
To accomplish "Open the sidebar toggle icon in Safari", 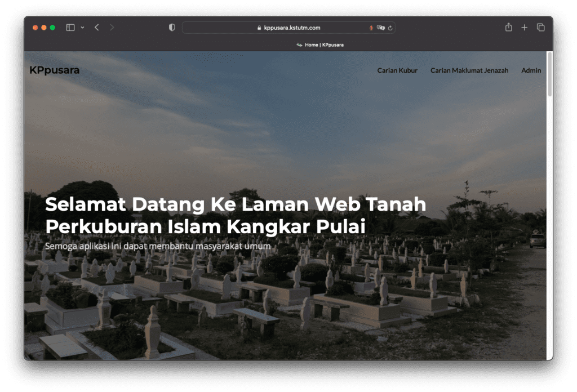I will [69, 26].
